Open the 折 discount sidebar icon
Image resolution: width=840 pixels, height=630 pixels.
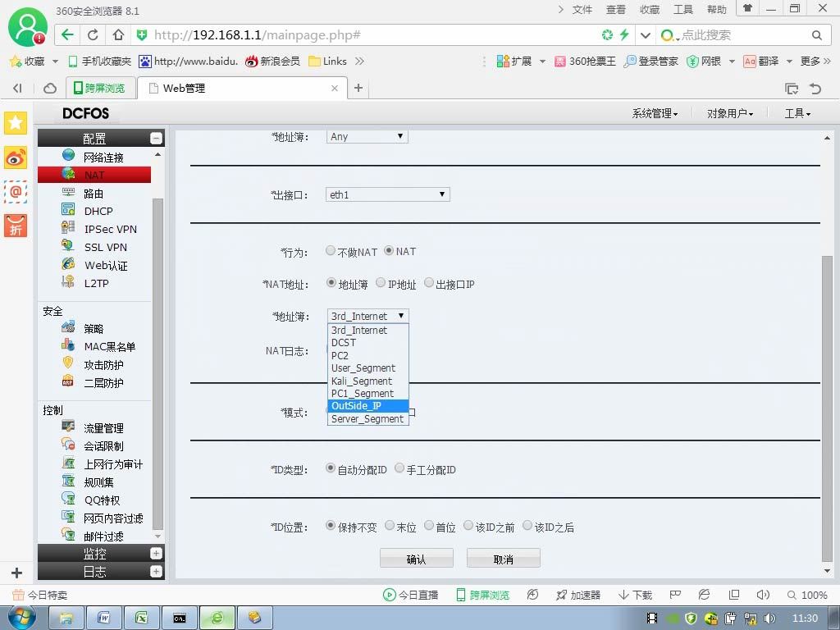16,226
